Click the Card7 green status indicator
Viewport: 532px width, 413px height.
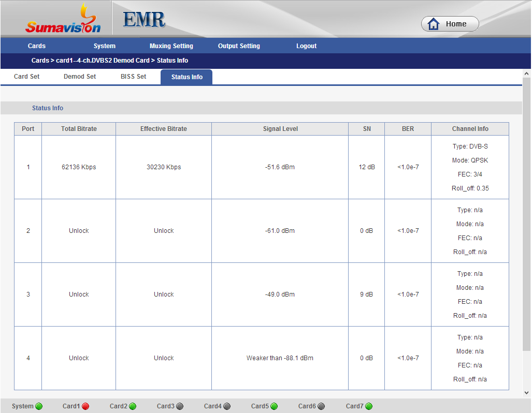tap(369, 406)
